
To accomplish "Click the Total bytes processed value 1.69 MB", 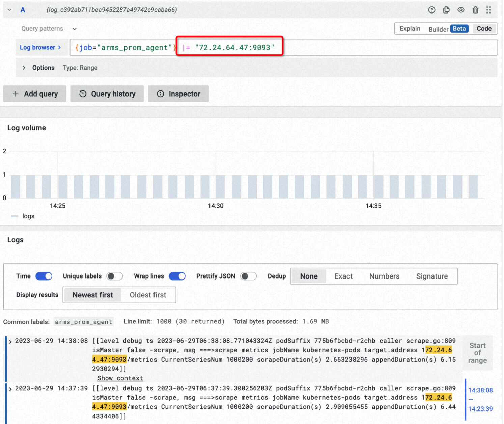I will (315, 321).
